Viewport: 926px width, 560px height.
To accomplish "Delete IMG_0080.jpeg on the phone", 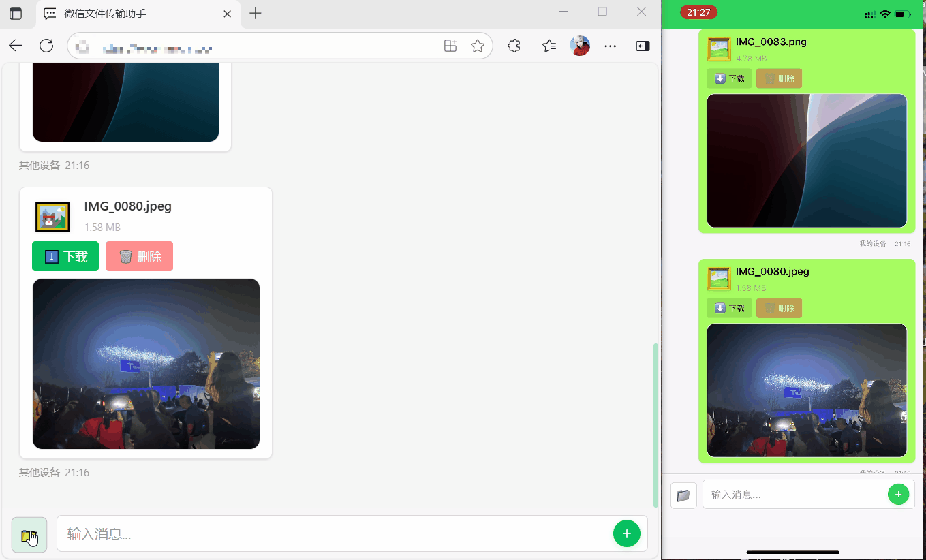I will pyautogui.click(x=779, y=308).
